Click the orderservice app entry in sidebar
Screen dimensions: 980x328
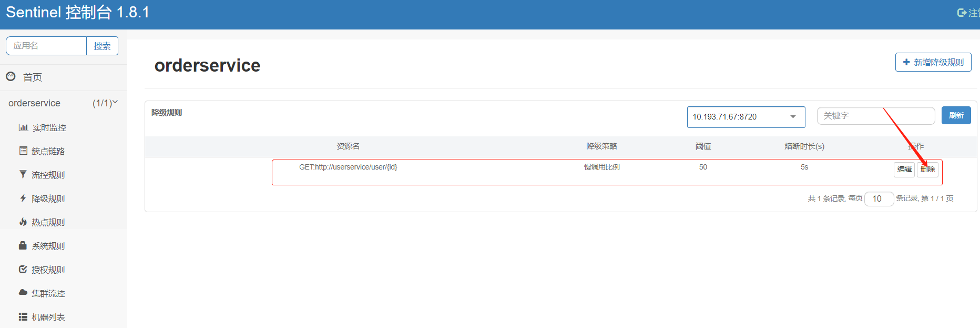click(34, 103)
